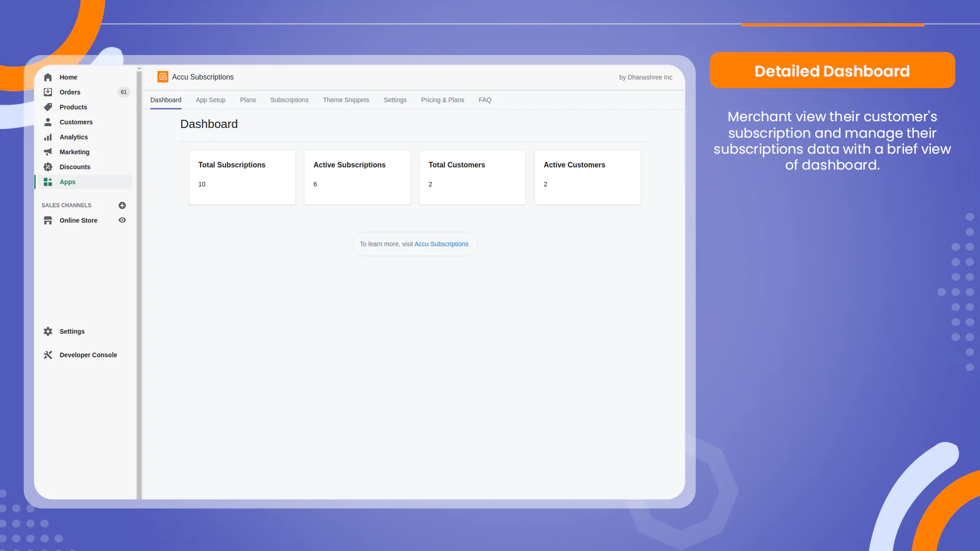Image resolution: width=980 pixels, height=551 pixels.
Task: Select Apps in the sidebar
Action: [x=67, y=182]
